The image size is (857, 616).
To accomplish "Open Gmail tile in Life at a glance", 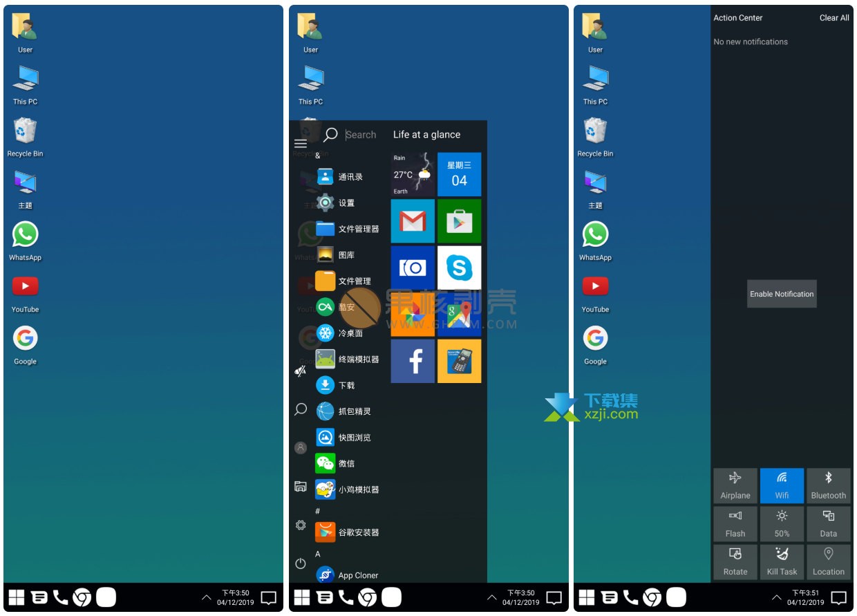I will 413,221.
